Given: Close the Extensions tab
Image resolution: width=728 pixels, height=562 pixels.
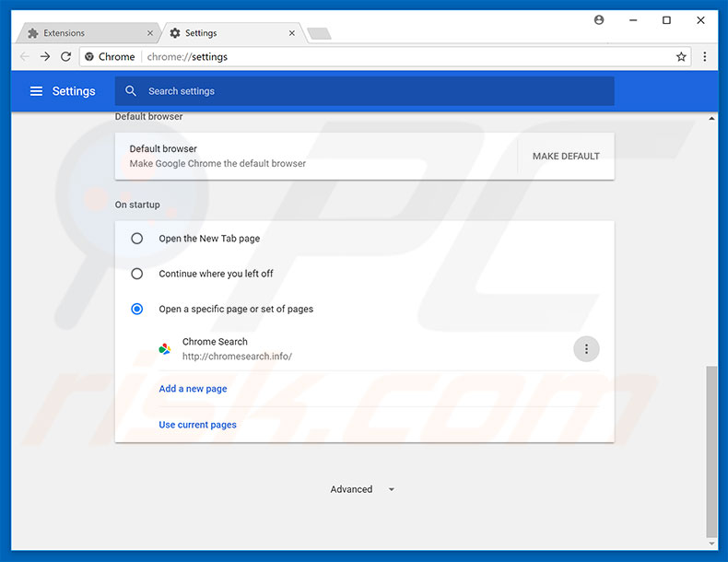Looking at the screenshot, I should 150,33.
